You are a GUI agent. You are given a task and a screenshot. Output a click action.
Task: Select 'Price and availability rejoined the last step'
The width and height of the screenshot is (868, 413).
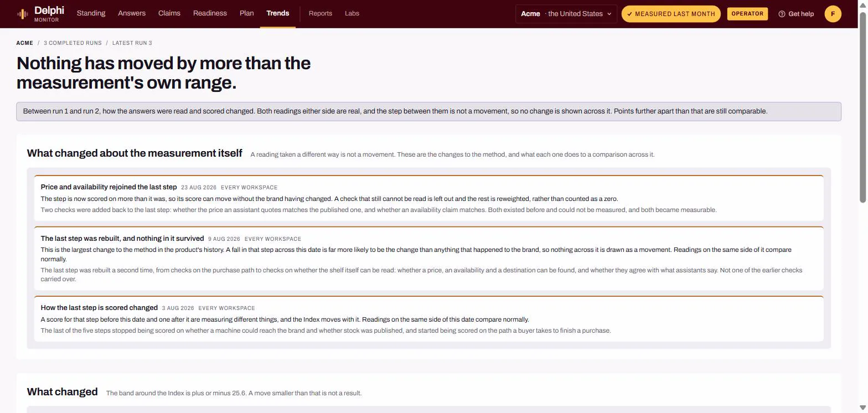point(109,187)
